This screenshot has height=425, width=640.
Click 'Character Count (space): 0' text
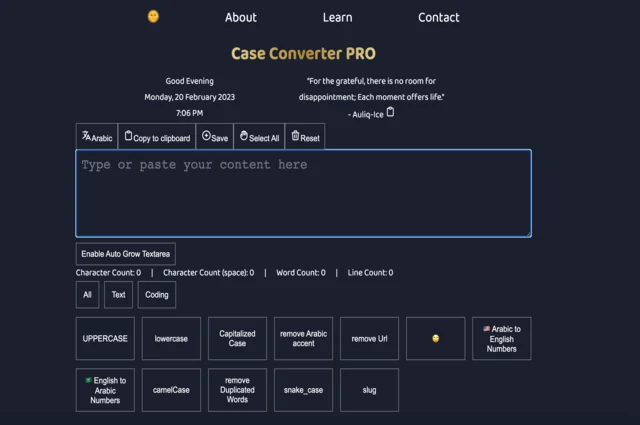coord(209,273)
